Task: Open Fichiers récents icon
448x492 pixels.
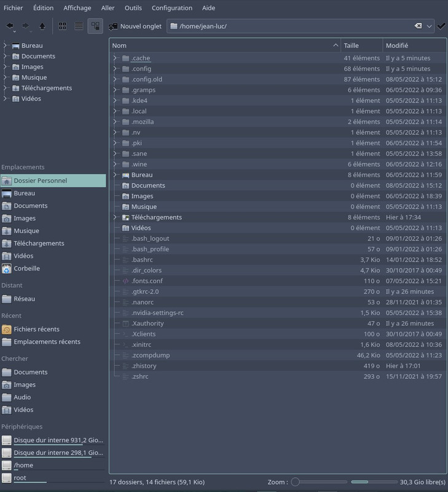Action: 6,329
